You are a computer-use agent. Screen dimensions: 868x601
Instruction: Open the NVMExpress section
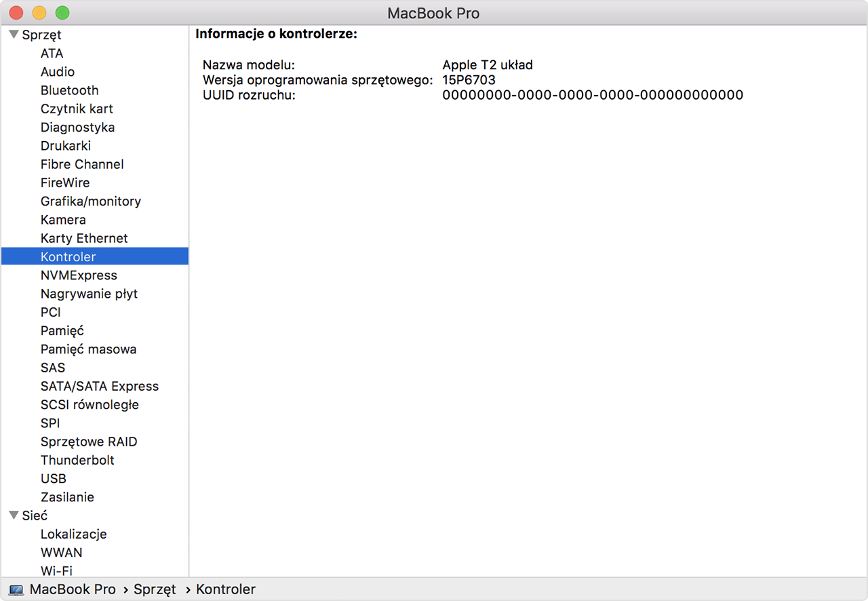coord(79,275)
